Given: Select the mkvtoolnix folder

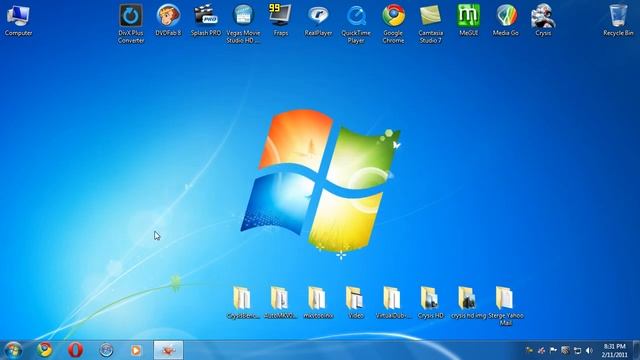Looking at the screenshot, I should [318, 302].
